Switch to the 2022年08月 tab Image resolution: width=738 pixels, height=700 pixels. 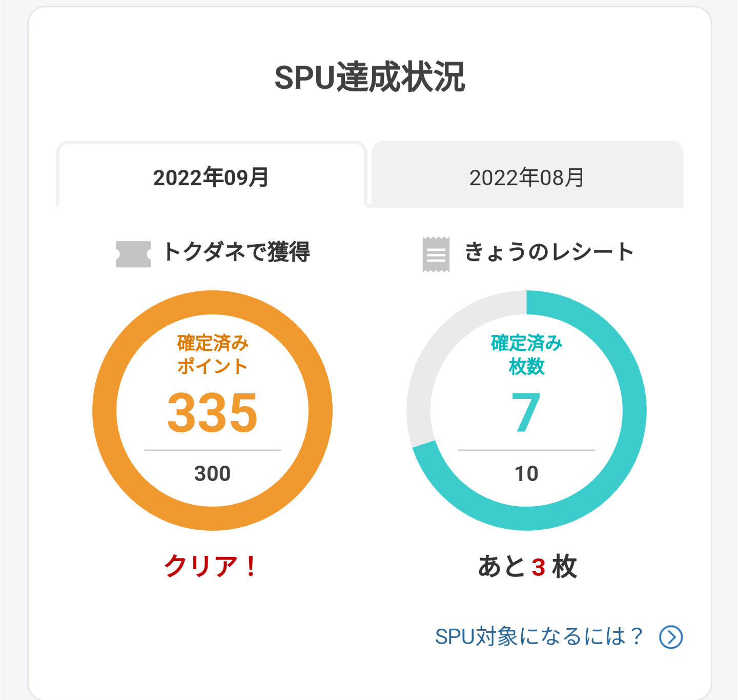(x=527, y=177)
